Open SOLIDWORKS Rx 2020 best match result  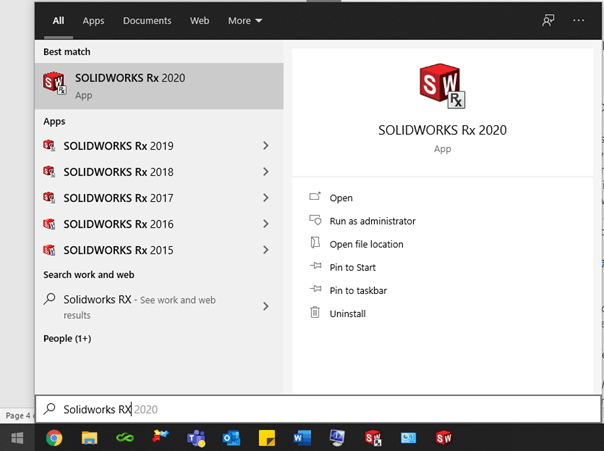[159, 86]
